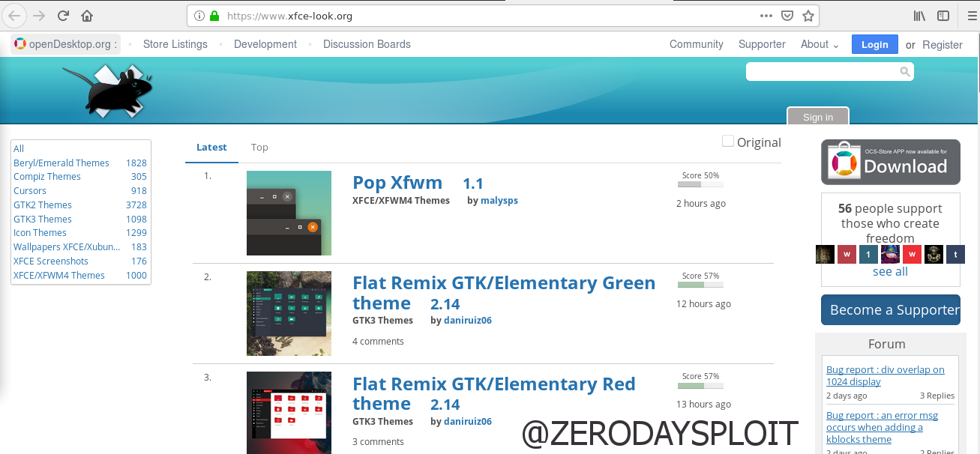Click the XFCE mouse logo
The height and width of the screenshot is (454, 980).
click(x=108, y=91)
